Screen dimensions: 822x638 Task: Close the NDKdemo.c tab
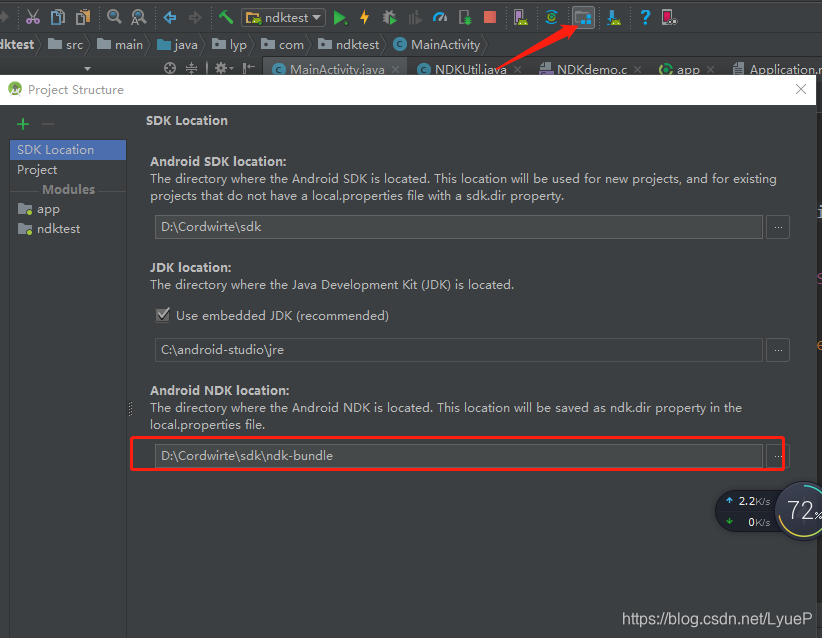click(637, 69)
